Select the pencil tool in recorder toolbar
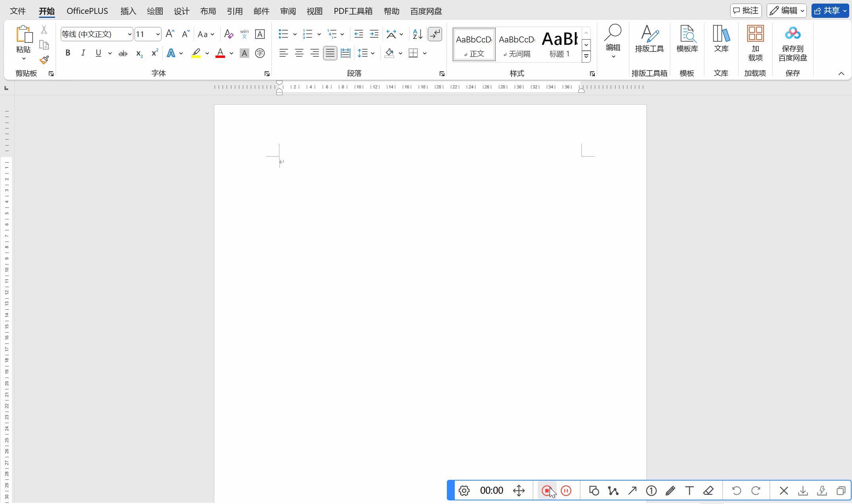This screenshot has width=852, height=504. tap(670, 491)
